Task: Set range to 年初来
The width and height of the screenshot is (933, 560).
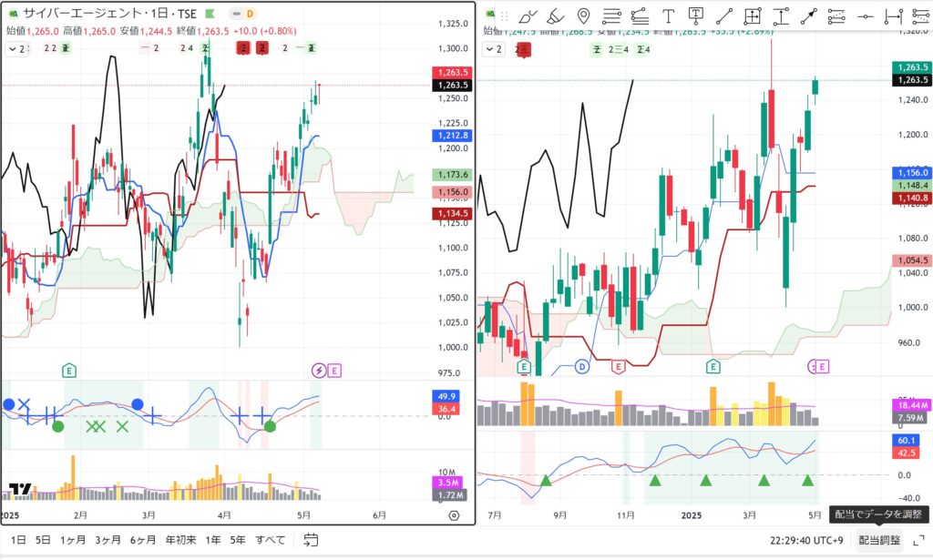Action: (181, 540)
